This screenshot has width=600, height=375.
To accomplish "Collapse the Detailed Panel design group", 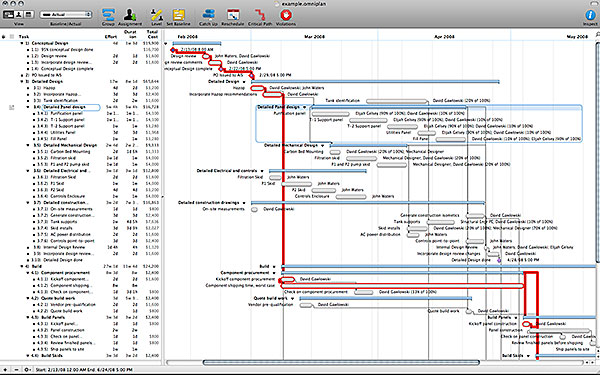I will [28, 107].
